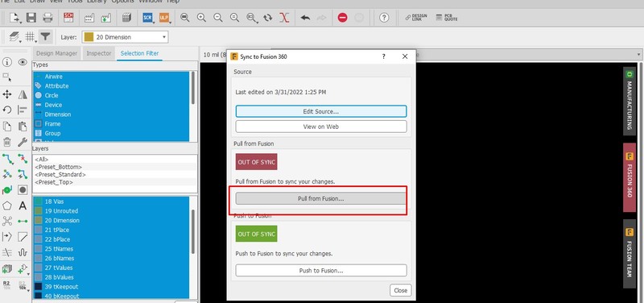Toggle layer 21 tPlace in list
Viewport: 644px width, 303px height.
pos(111,230)
